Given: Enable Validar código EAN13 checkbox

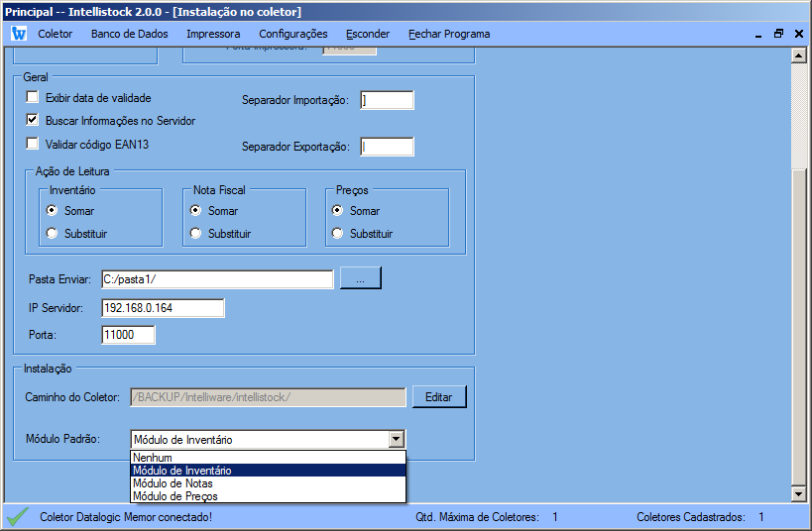Looking at the screenshot, I should click(32, 144).
